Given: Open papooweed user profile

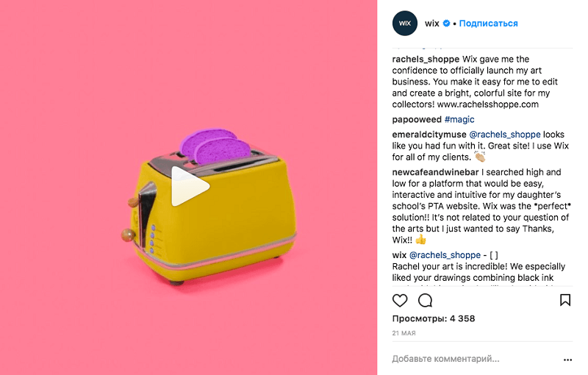Looking at the screenshot, I should [417, 119].
